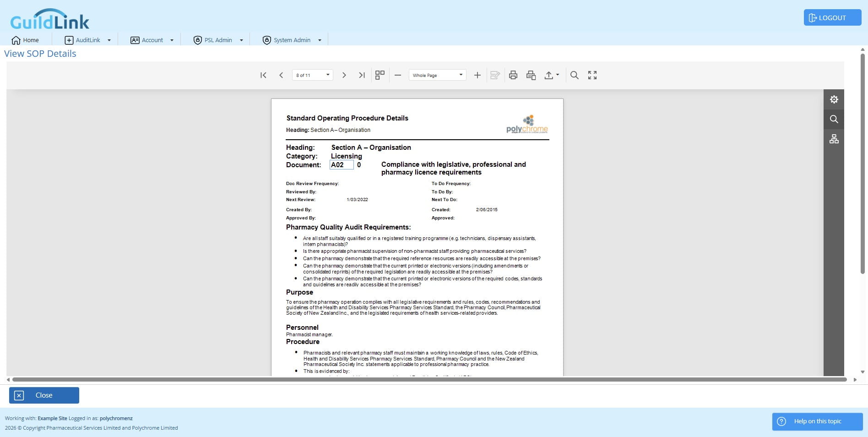Expand the Account menu

coord(152,40)
